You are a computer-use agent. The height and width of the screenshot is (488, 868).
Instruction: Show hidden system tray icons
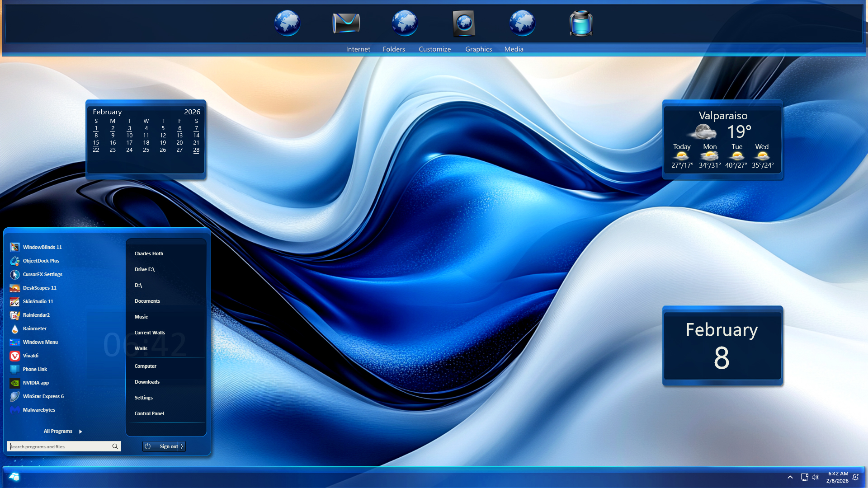790,477
